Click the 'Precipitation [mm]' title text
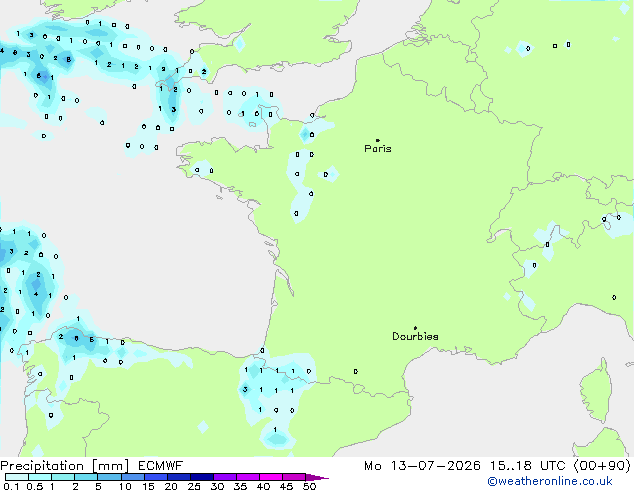The width and height of the screenshot is (634, 490). tap(65, 466)
